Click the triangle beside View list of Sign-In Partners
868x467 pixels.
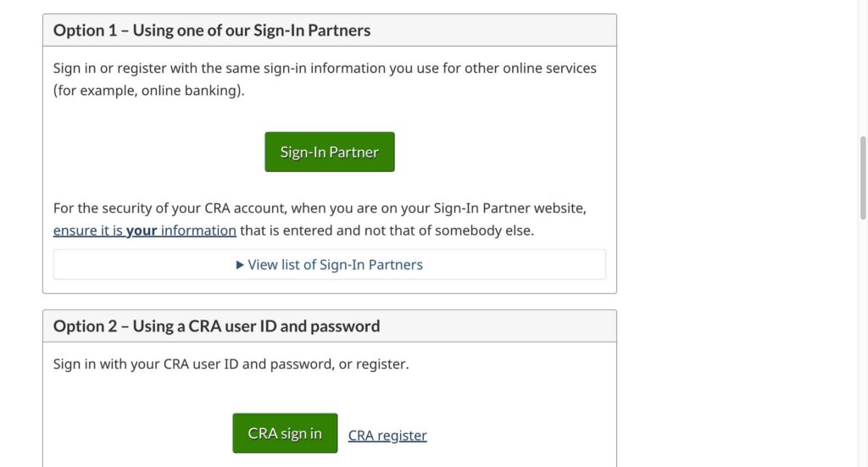pos(240,264)
